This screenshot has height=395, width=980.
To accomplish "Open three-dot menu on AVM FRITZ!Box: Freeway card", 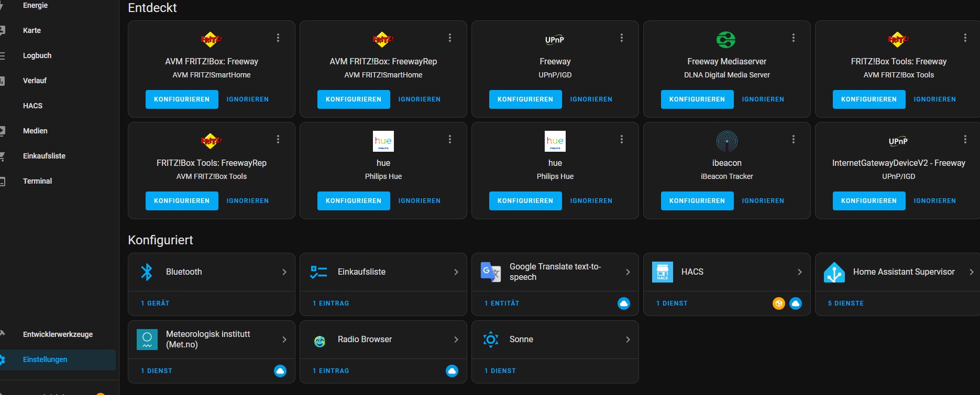I will click(x=278, y=38).
